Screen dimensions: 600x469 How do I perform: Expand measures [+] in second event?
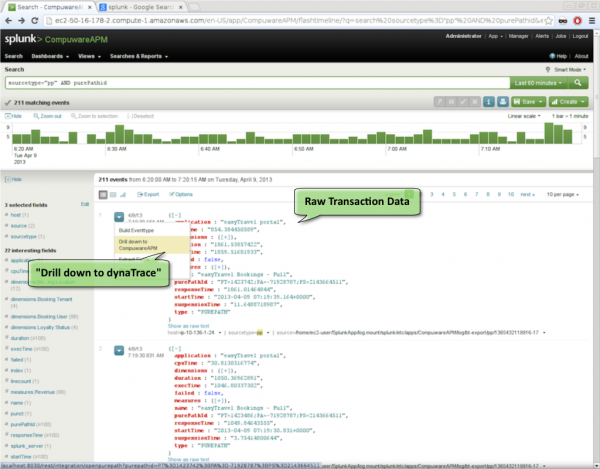221,401
